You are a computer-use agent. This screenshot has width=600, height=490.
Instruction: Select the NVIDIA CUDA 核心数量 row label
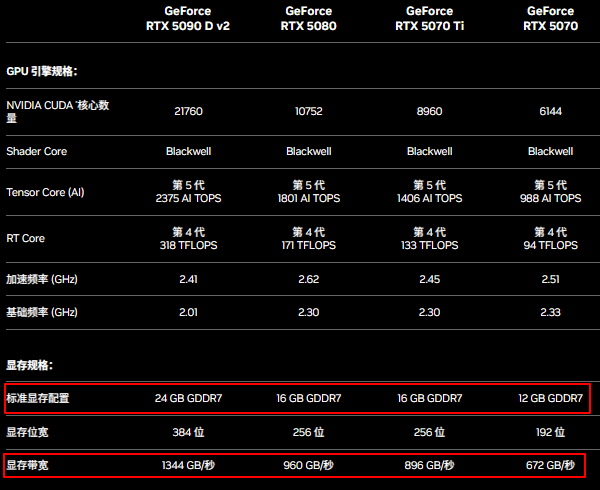click(x=56, y=111)
